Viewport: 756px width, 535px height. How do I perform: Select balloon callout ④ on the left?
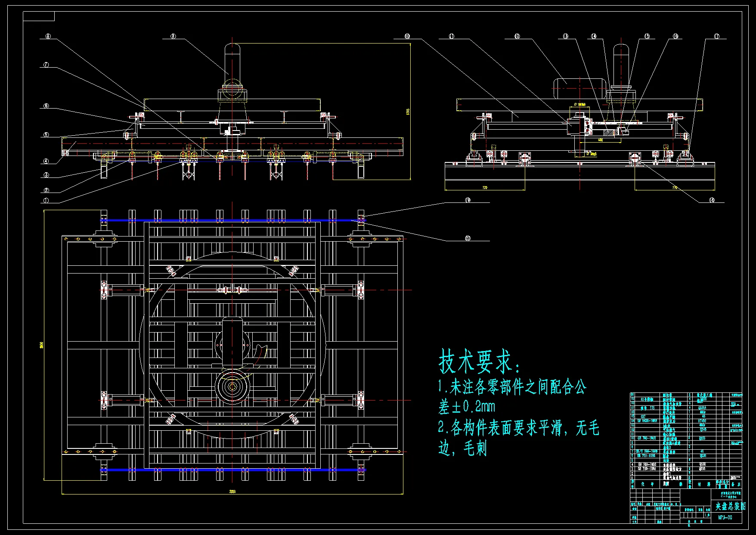46,161
